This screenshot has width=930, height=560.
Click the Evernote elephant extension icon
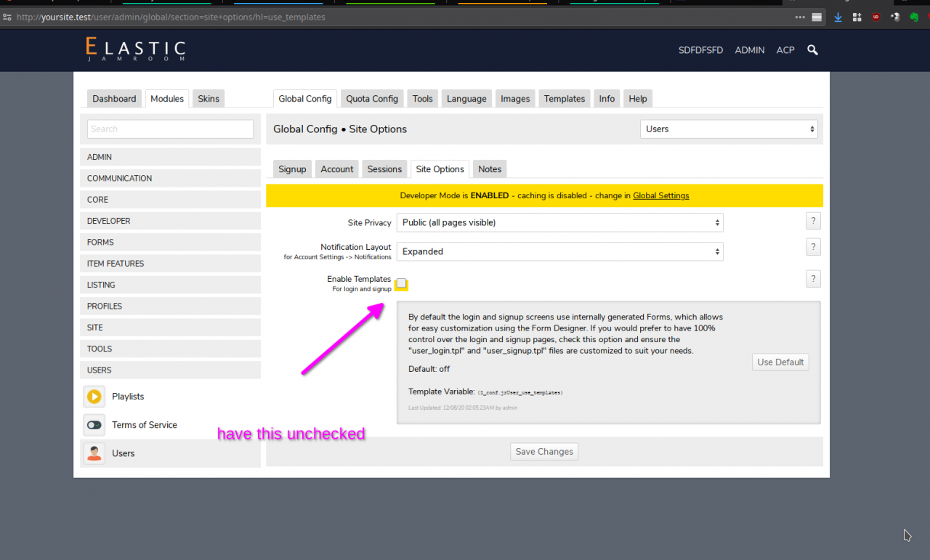point(914,17)
